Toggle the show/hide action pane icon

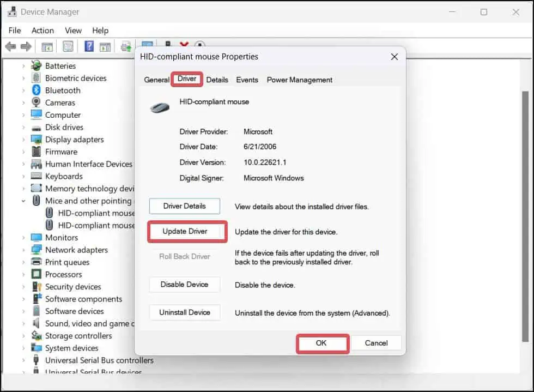click(x=105, y=46)
